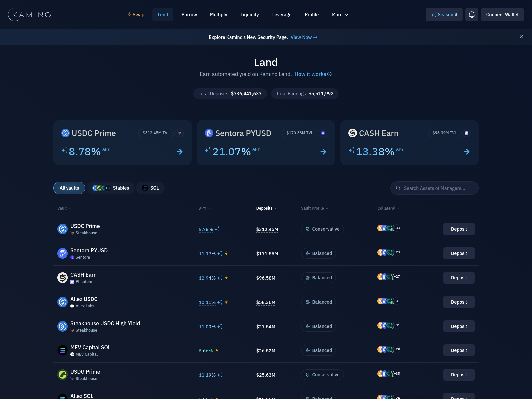The width and height of the screenshot is (532, 399).
Task: Go to the Multiply tab
Action: [218, 15]
